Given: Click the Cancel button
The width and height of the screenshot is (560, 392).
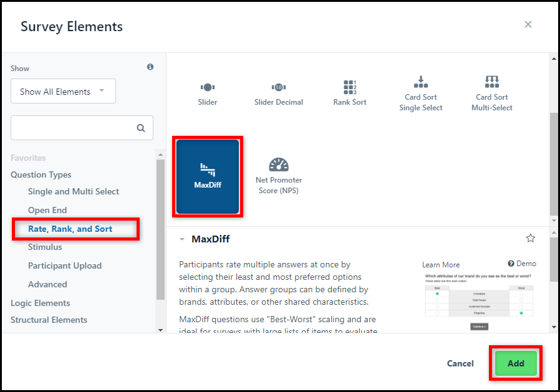Looking at the screenshot, I should pos(460,363).
